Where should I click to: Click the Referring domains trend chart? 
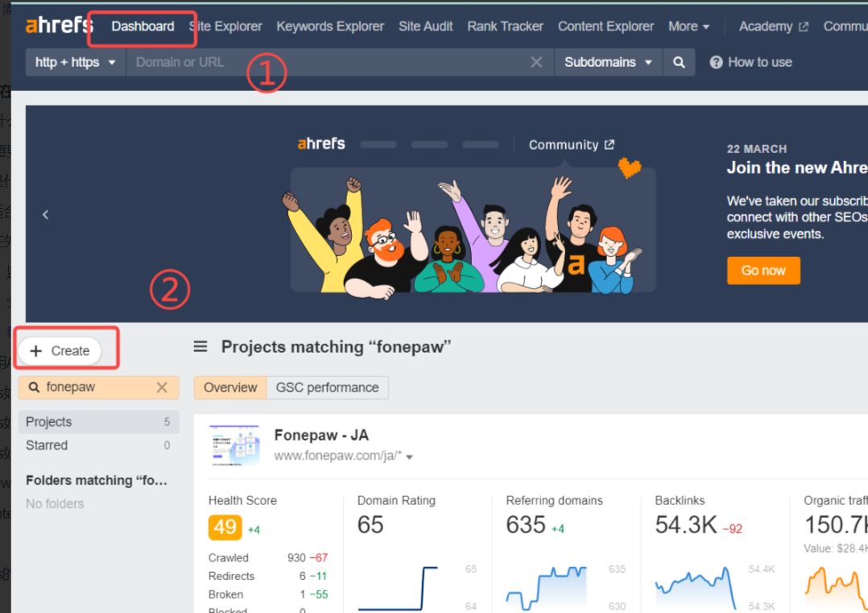point(546,588)
